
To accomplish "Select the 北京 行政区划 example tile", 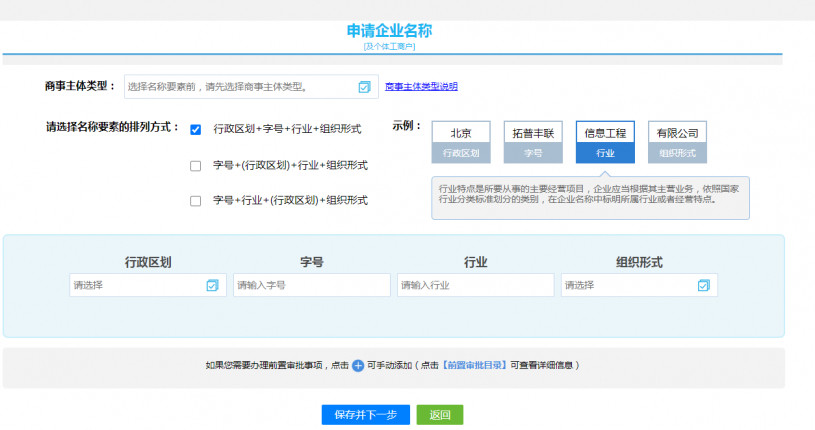I will pos(461,142).
